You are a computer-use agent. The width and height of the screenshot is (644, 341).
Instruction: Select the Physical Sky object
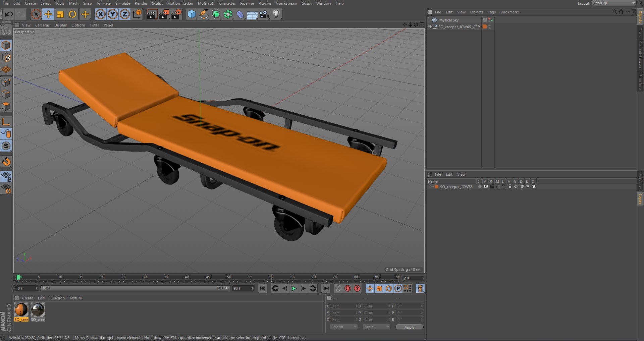coord(448,20)
